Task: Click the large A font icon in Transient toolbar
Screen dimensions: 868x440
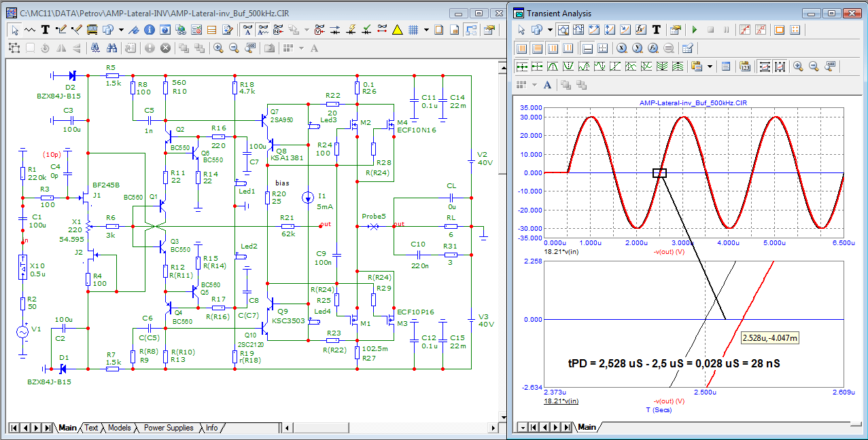Action: (x=547, y=85)
